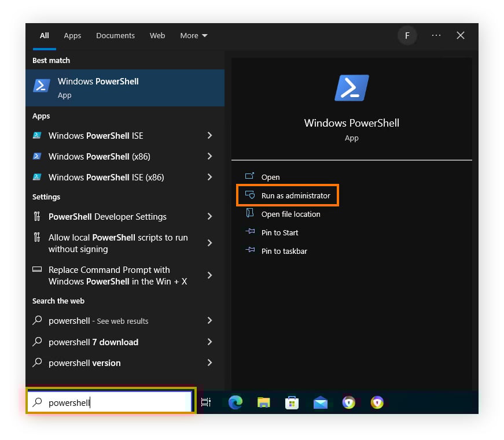Expand powershell version chevron
The image size is (504, 440).
(209, 363)
